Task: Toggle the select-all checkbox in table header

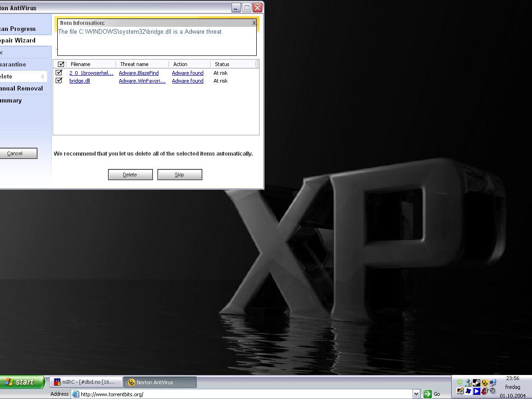Action: pyautogui.click(x=61, y=64)
